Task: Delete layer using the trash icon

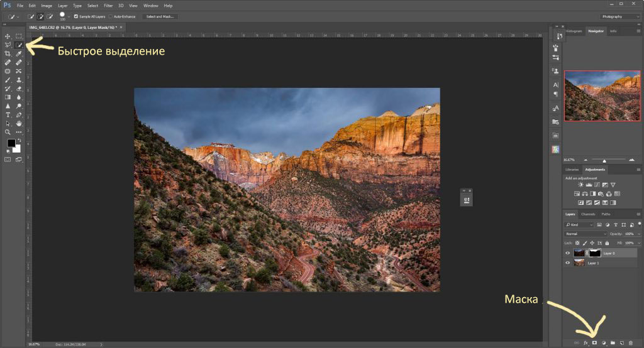Action: [630, 342]
